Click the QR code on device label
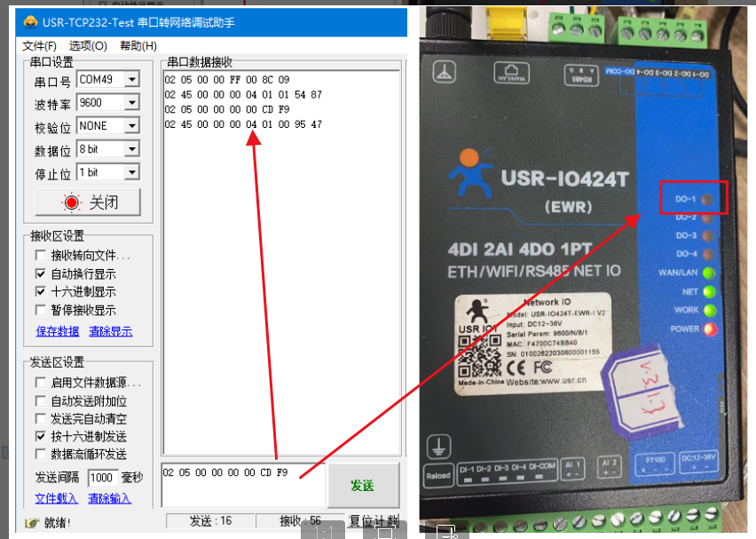 479,356
